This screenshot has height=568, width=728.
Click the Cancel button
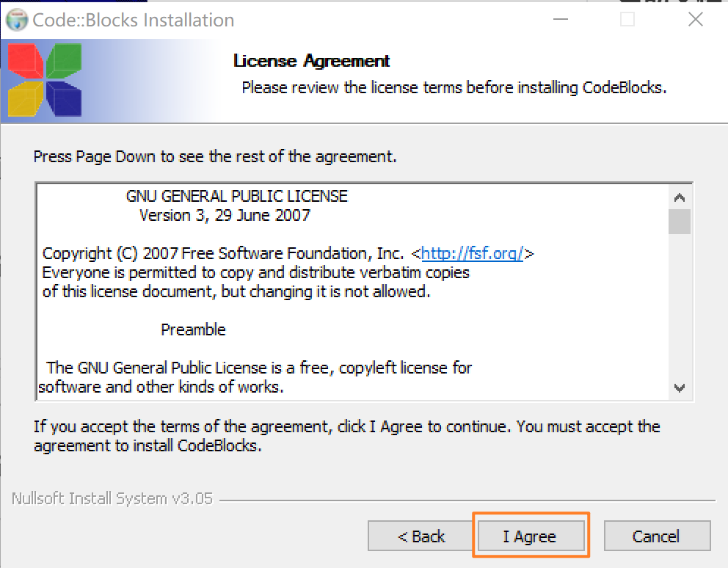[657, 536]
